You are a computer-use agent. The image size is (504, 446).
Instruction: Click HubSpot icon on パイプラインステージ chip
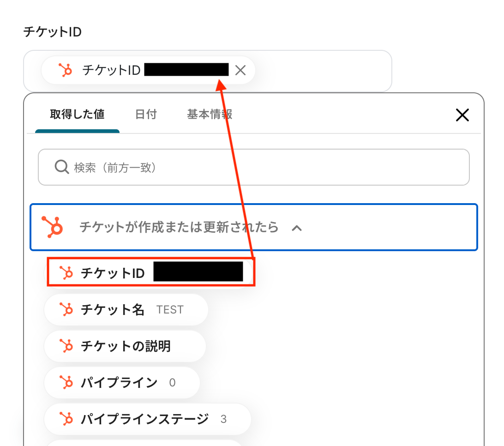point(67,419)
